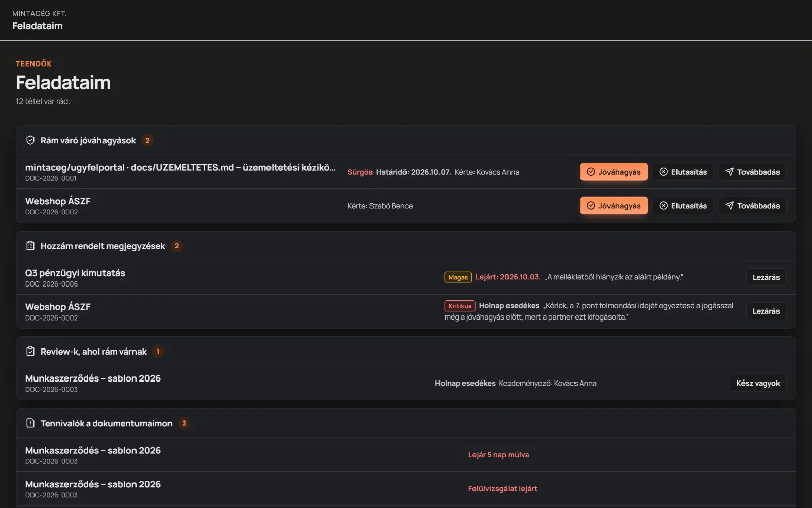The width and height of the screenshot is (812, 508).
Task: Open Munkaszerződés – sablon 2026 in the Review section
Action: (93, 378)
